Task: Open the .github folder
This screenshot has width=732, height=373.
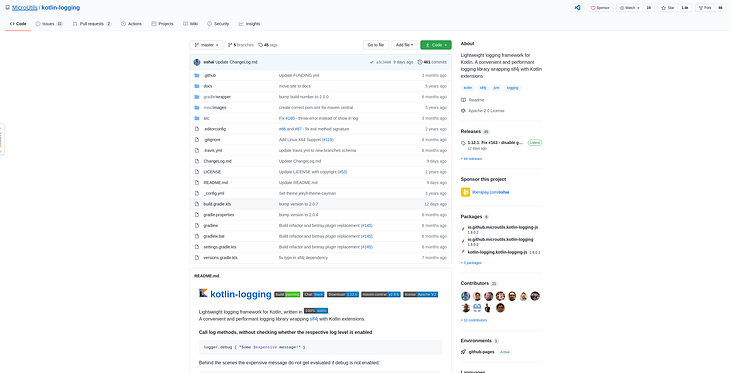Action: (210, 76)
